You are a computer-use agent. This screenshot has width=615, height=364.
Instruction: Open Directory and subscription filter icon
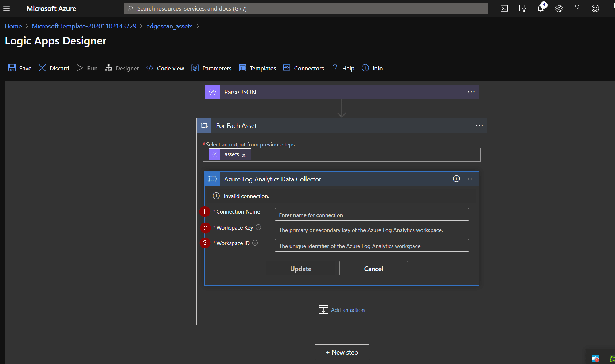pos(522,8)
